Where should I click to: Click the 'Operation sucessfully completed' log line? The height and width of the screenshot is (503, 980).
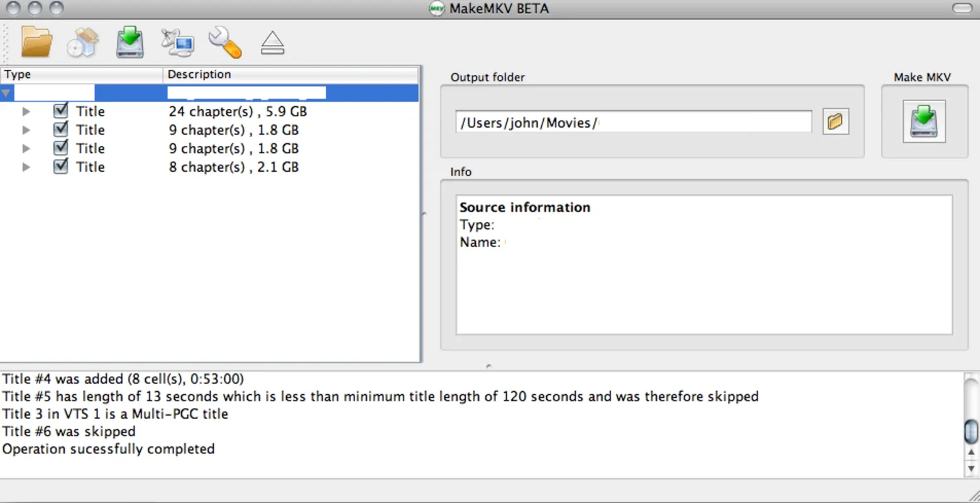coord(108,449)
